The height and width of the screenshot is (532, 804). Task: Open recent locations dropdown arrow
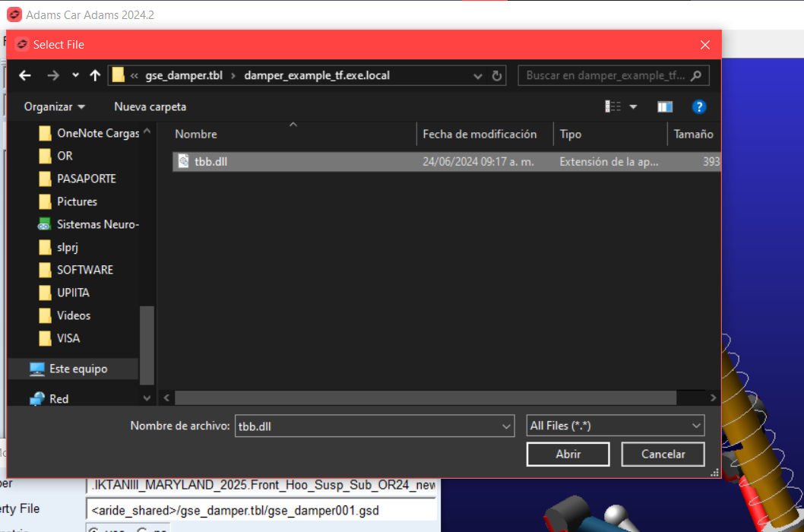pos(75,75)
